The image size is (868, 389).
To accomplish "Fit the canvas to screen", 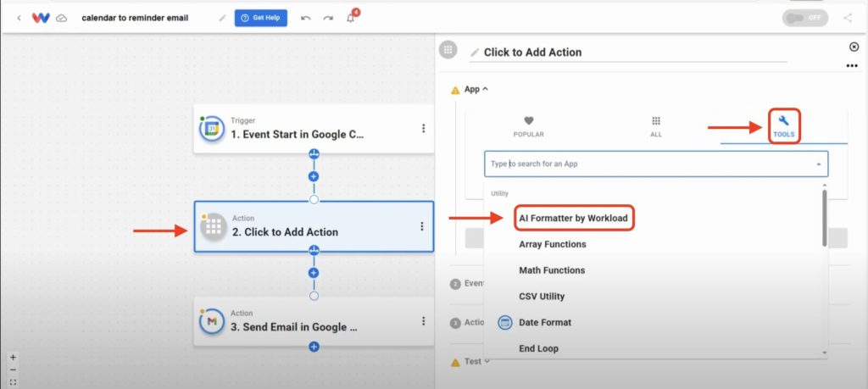I will (14, 382).
